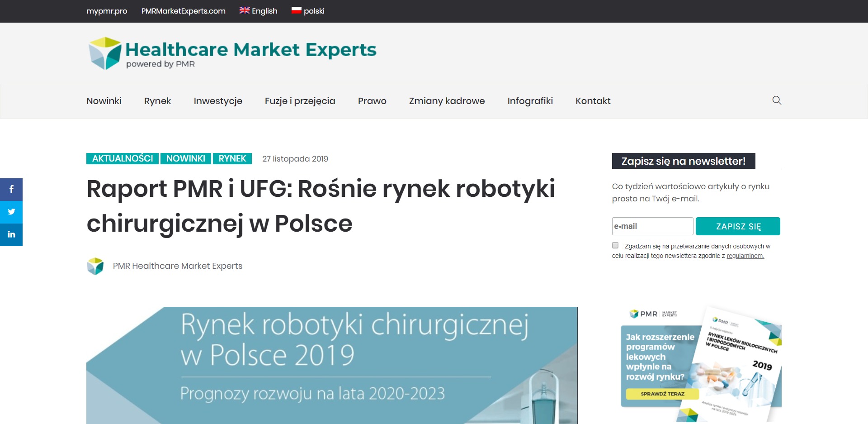Click the RYNEK category tag
868x424 pixels.
point(232,158)
